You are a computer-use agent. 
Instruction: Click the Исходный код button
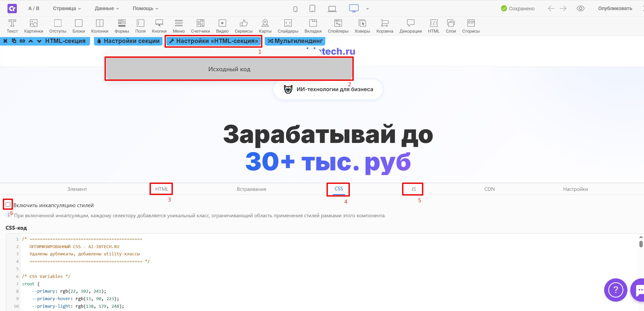tap(229, 69)
